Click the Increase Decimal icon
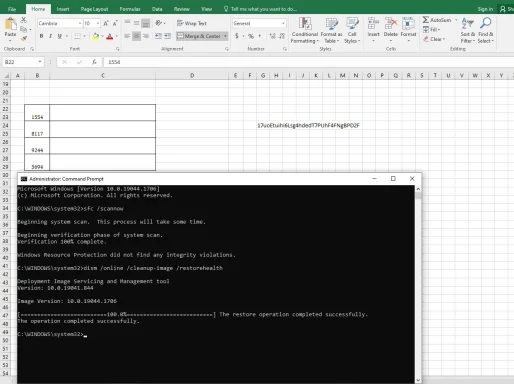This screenshot has width=514, height=384. [272, 36]
